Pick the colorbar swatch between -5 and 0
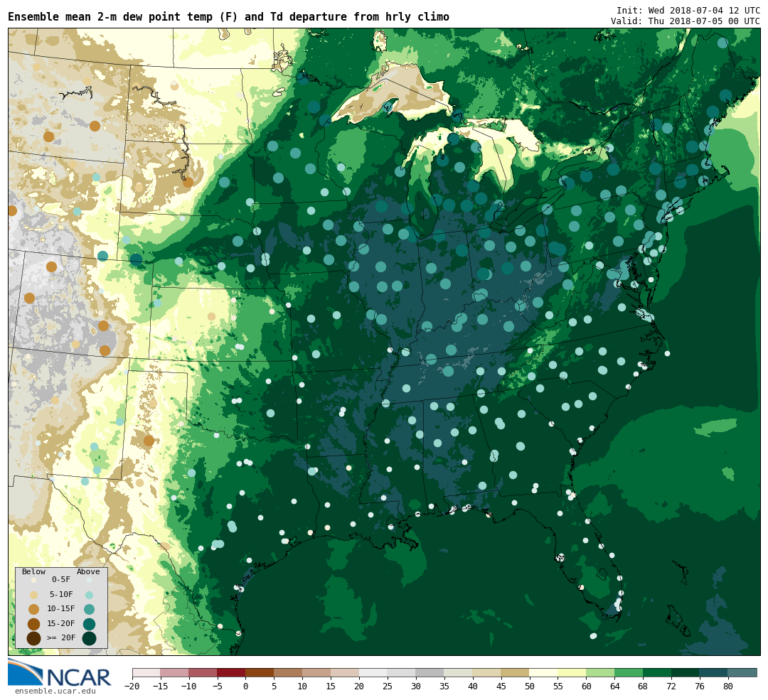This screenshot has height=700, width=768. [x=231, y=672]
